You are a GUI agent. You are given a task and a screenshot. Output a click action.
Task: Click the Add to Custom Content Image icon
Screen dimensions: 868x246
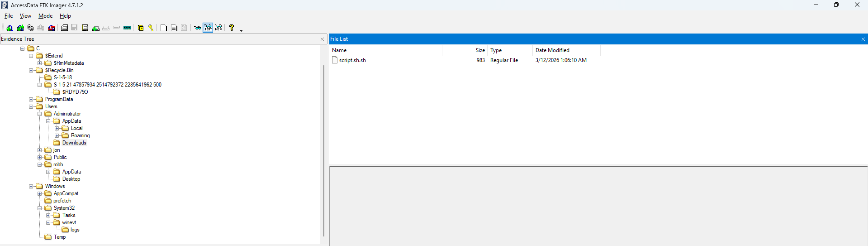(x=95, y=28)
